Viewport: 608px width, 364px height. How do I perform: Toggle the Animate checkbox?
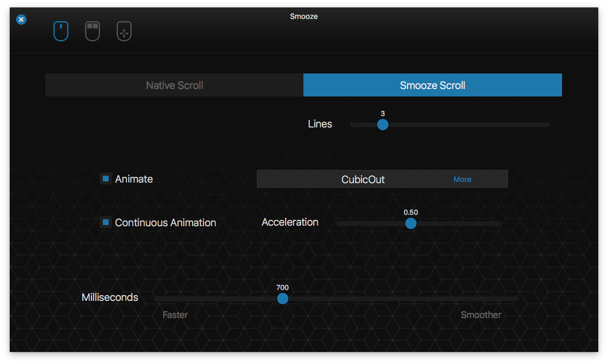click(x=106, y=179)
